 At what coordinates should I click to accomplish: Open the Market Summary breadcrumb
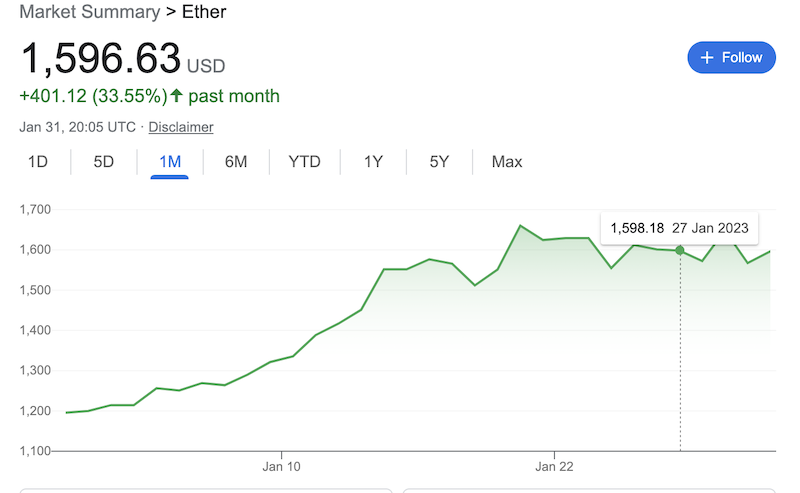tap(90, 12)
